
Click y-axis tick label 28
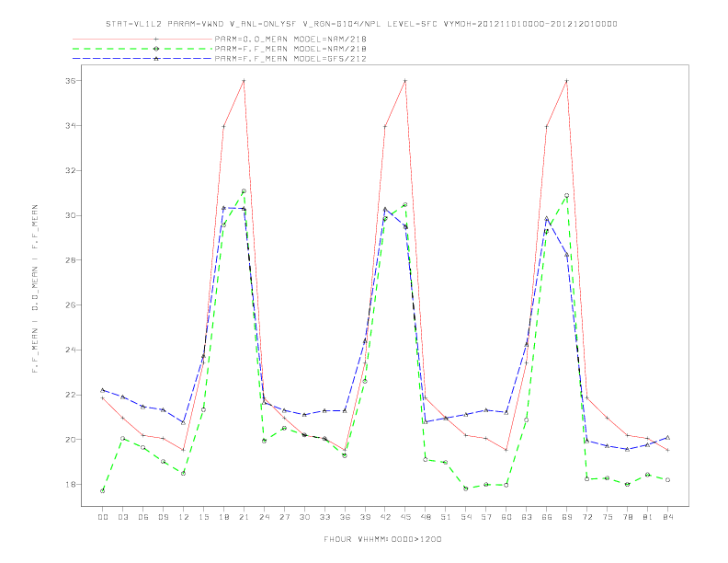point(71,260)
